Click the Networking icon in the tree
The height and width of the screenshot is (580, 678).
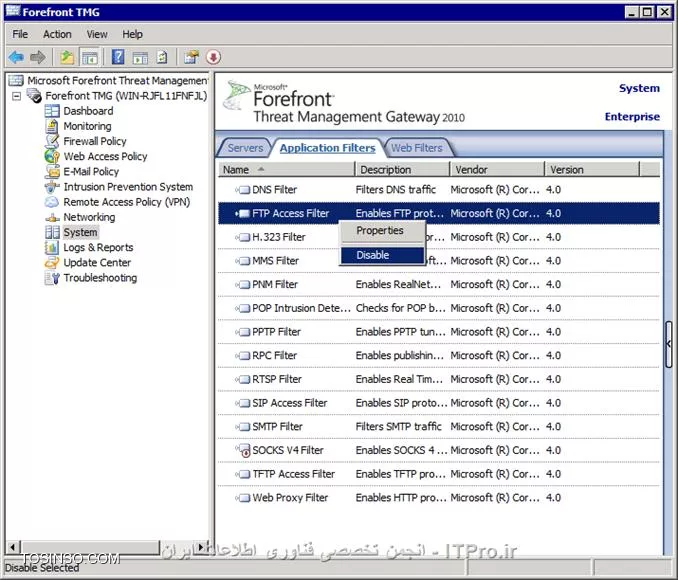[52, 218]
